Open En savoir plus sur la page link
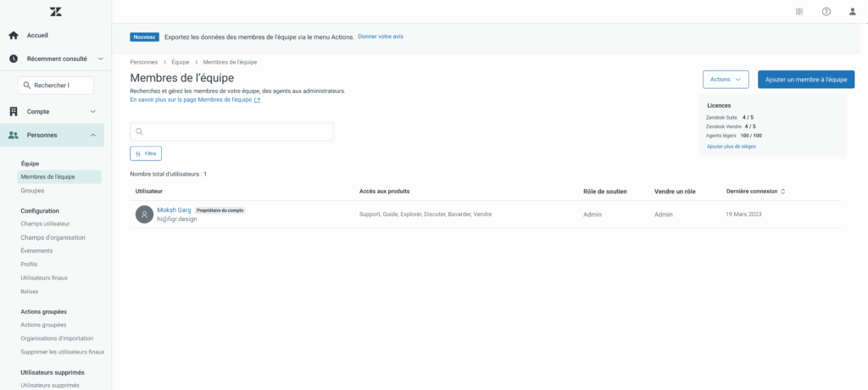This screenshot has height=390, width=868. click(x=191, y=100)
